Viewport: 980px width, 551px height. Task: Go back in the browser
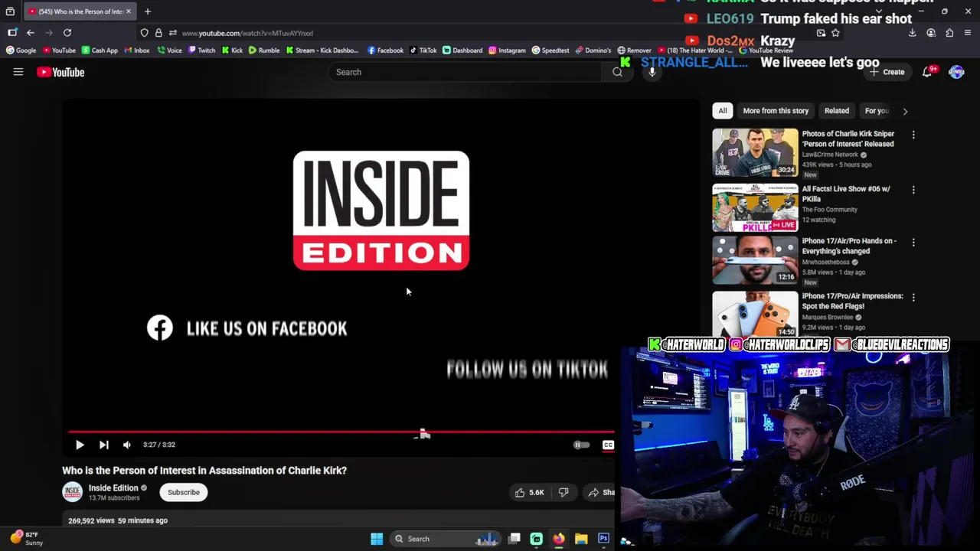[31, 33]
